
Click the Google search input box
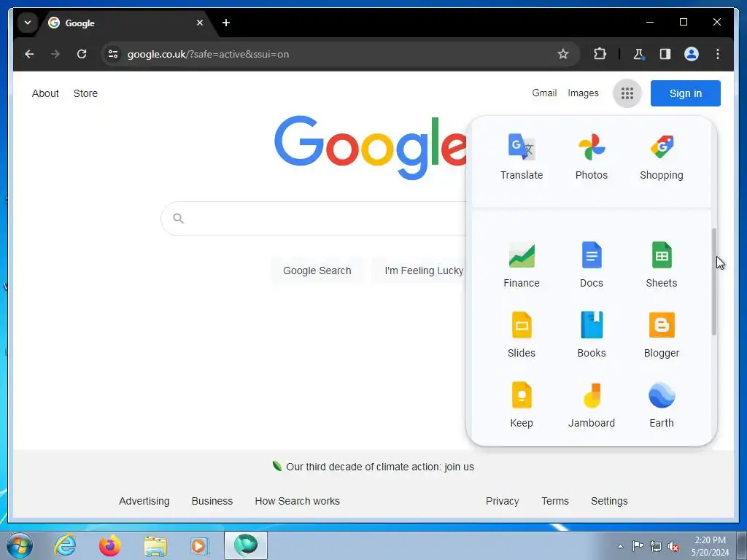(x=314, y=219)
